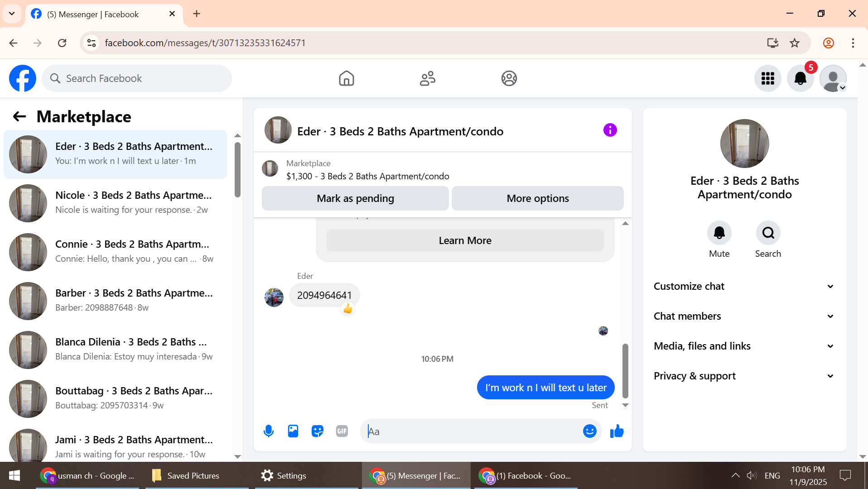Open the Facebook home logo
This screenshot has height=489, width=868.
[x=23, y=78]
